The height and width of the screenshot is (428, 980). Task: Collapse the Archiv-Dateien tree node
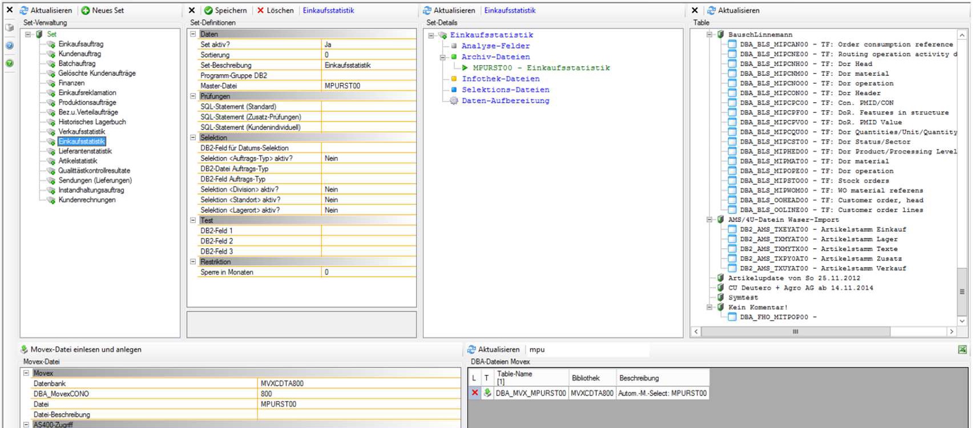[442, 57]
